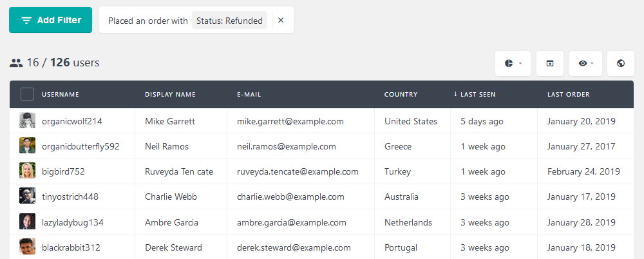
Task: Click the organicwolf214 avatar
Action: 27,121
